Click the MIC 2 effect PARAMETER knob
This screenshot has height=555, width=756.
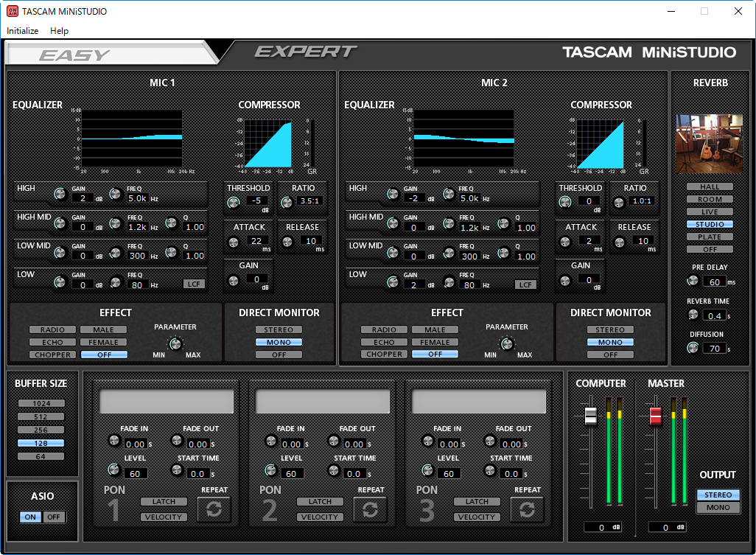pyautogui.click(x=507, y=343)
